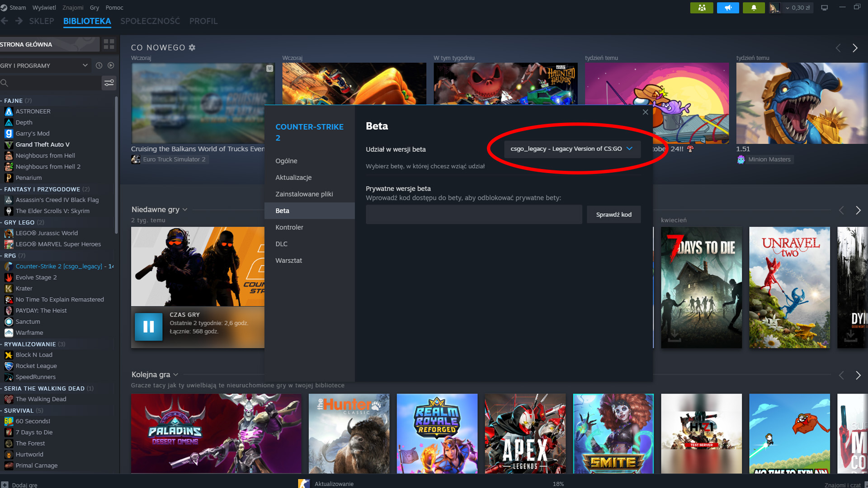
Task: Open the notifications bell icon
Action: click(754, 8)
